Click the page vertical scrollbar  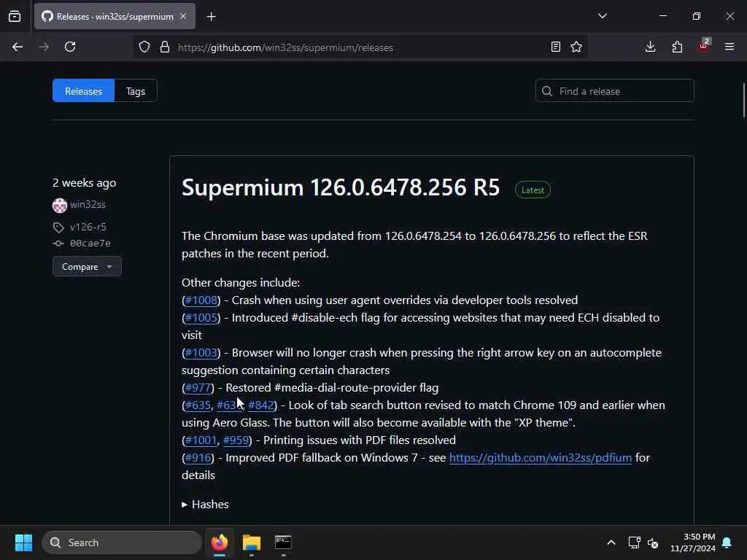pyautogui.click(x=743, y=100)
